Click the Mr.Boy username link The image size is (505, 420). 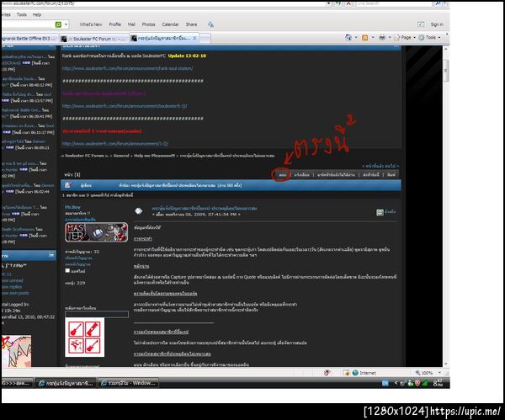tap(72, 207)
